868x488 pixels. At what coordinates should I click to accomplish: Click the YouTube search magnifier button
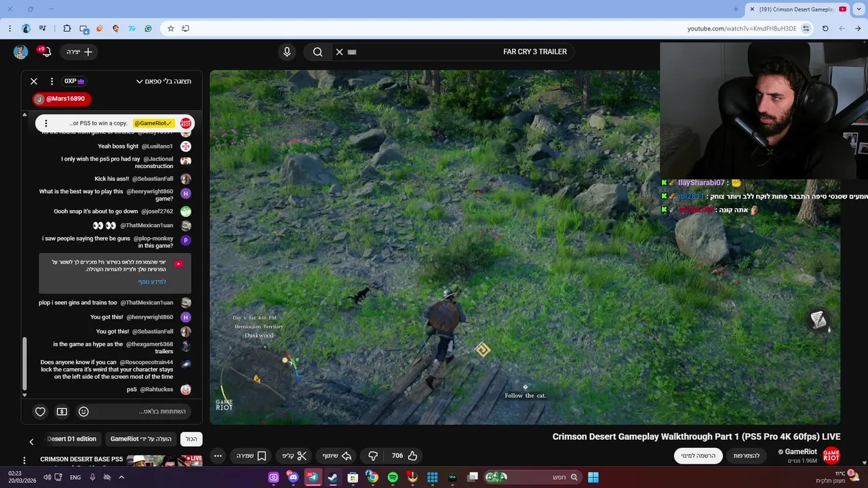click(317, 52)
